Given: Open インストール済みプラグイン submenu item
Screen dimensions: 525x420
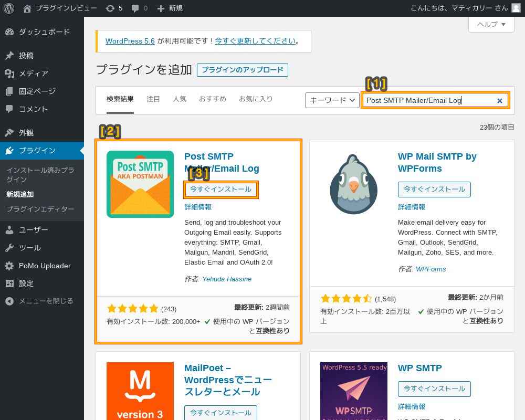Looking at the screenshot, I should tap(40, 175).
